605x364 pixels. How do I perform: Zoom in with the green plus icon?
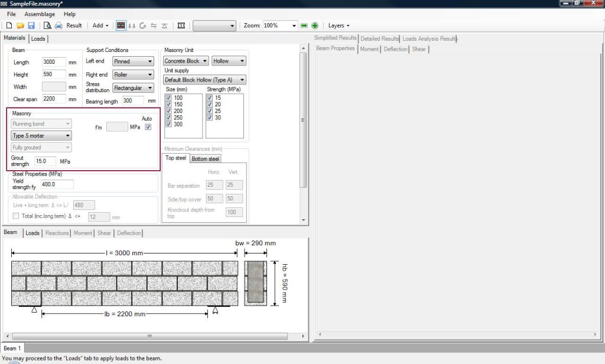315,25
